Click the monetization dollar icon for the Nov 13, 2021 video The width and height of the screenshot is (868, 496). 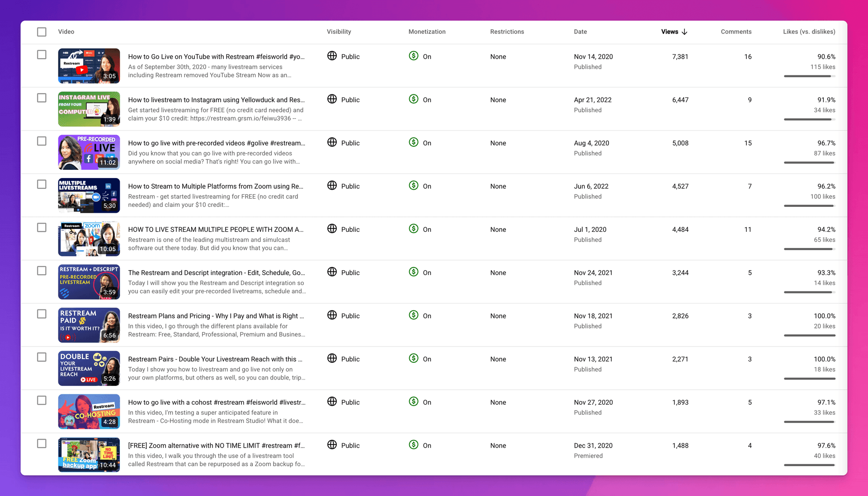coord(413,358)
